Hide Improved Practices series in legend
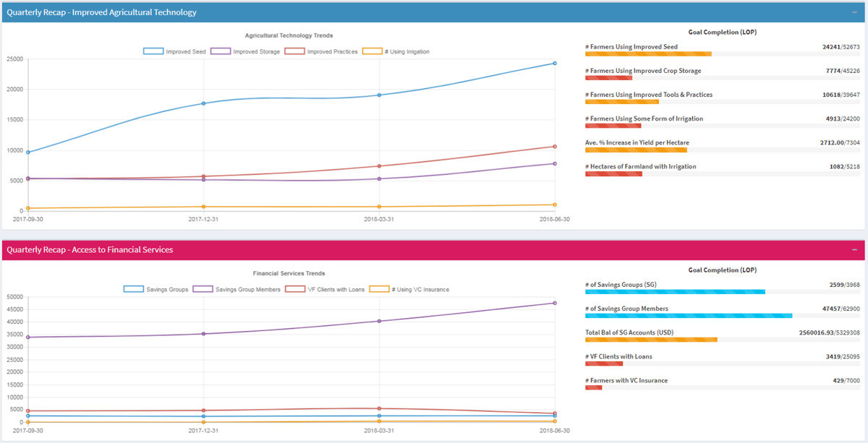 pos(321,52)
